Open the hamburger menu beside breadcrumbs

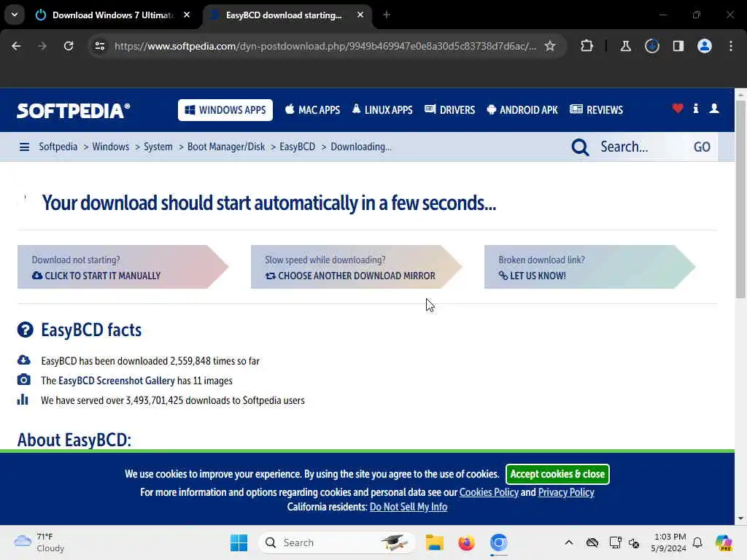(24, 147)
